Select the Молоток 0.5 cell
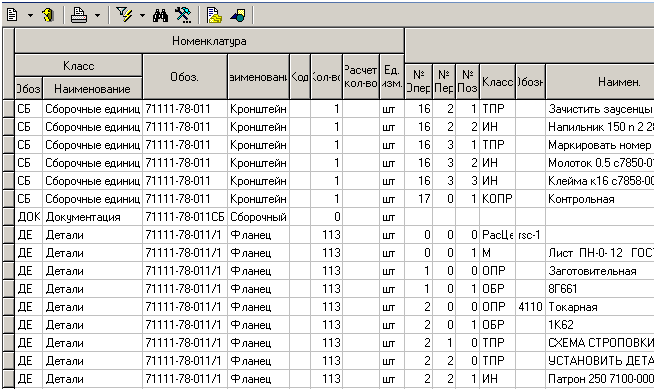Viewport: 654px width, 391px height. (600, 163)
